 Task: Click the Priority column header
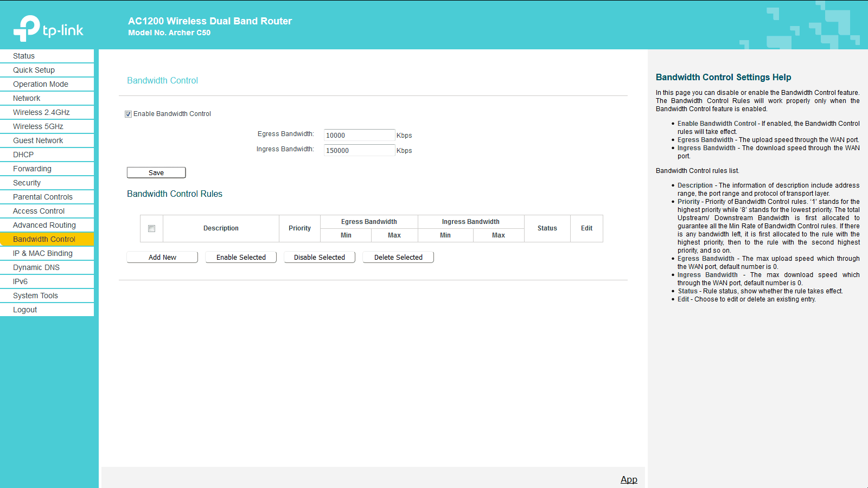[300, 228]
